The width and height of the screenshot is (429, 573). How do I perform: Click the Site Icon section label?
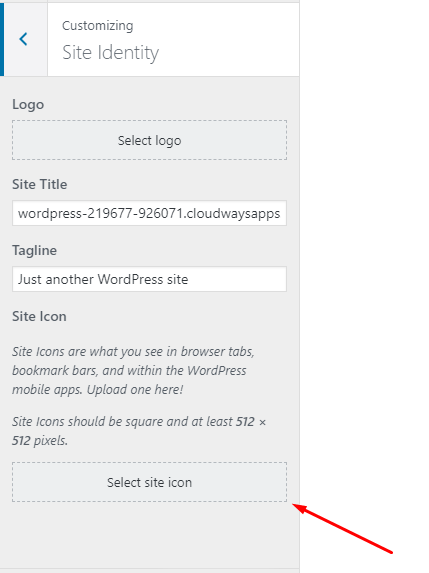[39, 316]
